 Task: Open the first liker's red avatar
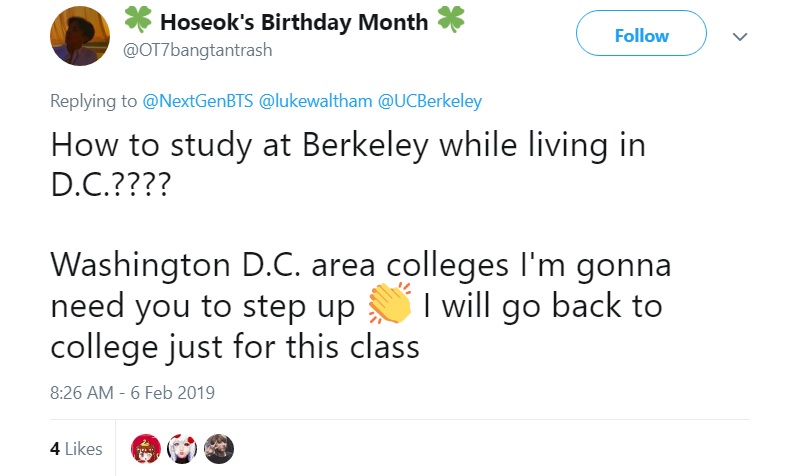point(146,449)
